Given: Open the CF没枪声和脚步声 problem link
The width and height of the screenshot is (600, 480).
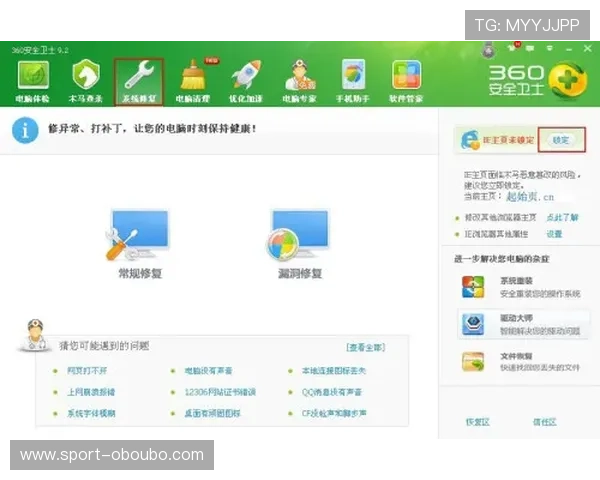Looking at the screenshot, I should pyautogui.click(x=334, y=413).
